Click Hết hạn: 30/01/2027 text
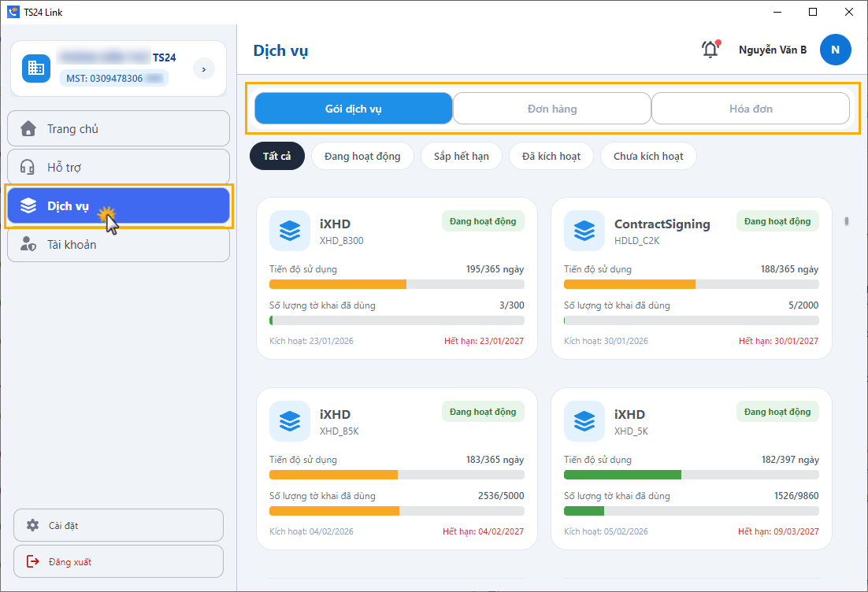Viewport: 868px width, 592px height. (x=778, y=341)
